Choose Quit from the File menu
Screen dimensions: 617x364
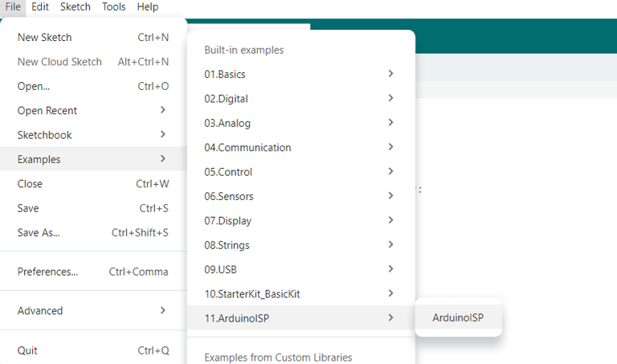tap(93, 350)
